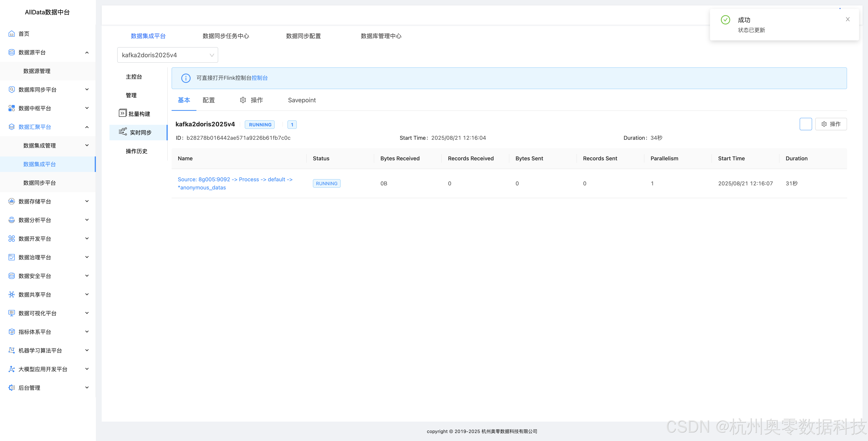This screenshot has height=441, width=868.
Task: Expand the 数据分析平台 menu chevron
Action: click(87, 220)
